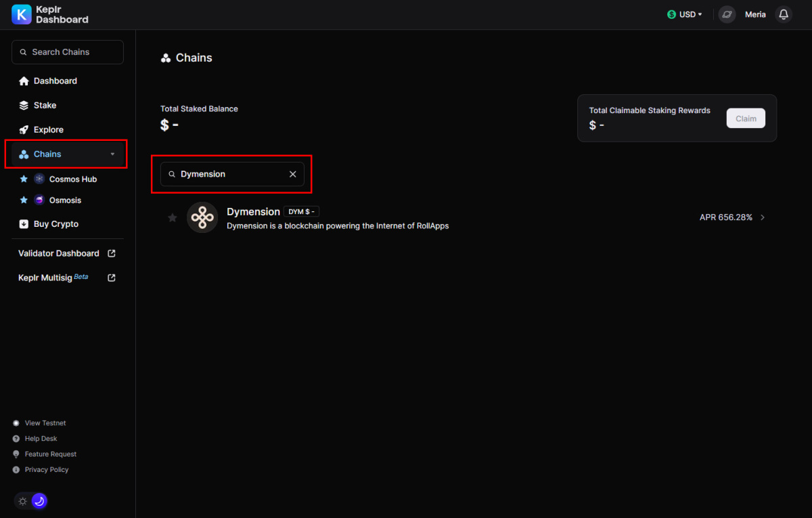Image resolution: width=812 pixels, height=518 pixels.
Task: Select dark mode moon icon
Action: tap(39, 501)
